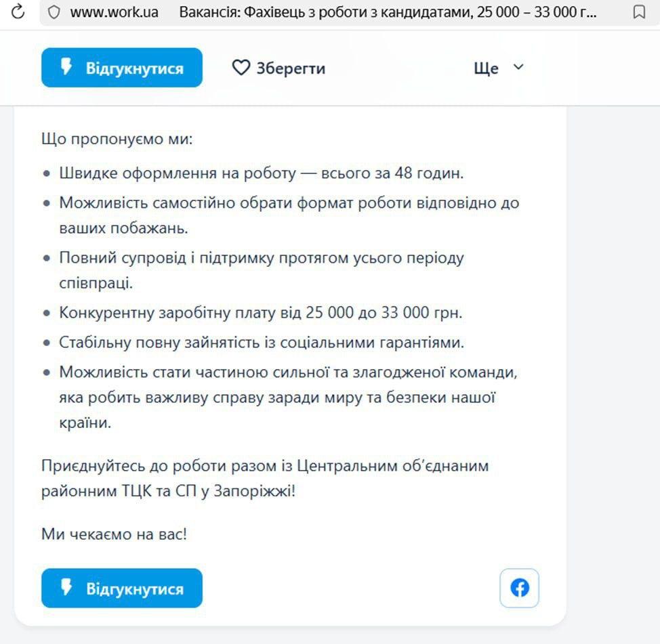660x644 pixels.
Task: Click the Зберегти label text
Action: (291, 68)
